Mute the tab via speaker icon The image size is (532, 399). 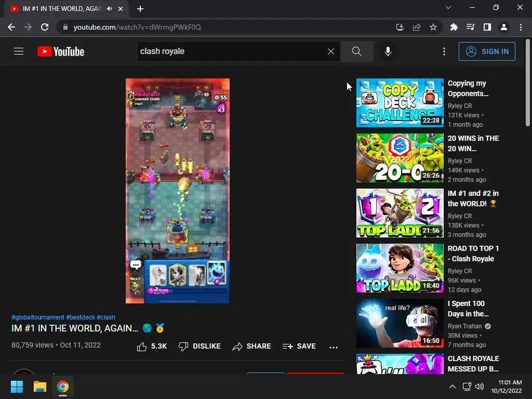[x=109, y=9]
